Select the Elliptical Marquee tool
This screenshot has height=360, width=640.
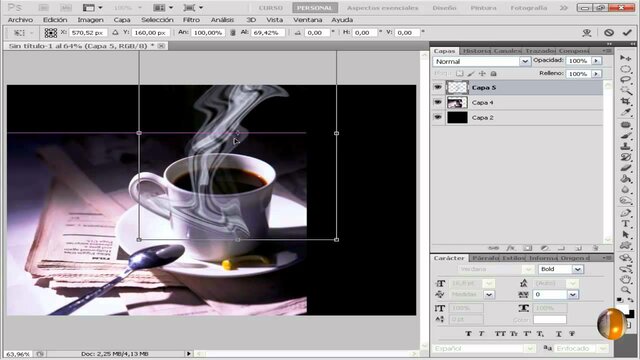pyautogui.click(x=625, y=69)
